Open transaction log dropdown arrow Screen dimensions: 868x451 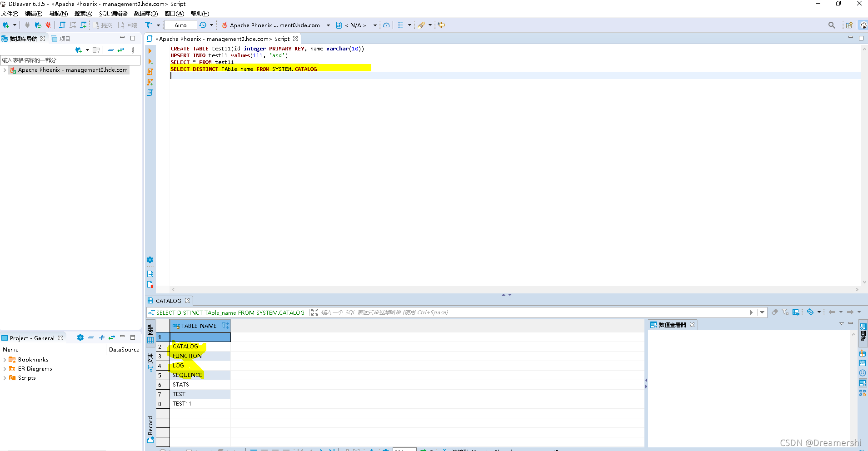tap(211, 25)
